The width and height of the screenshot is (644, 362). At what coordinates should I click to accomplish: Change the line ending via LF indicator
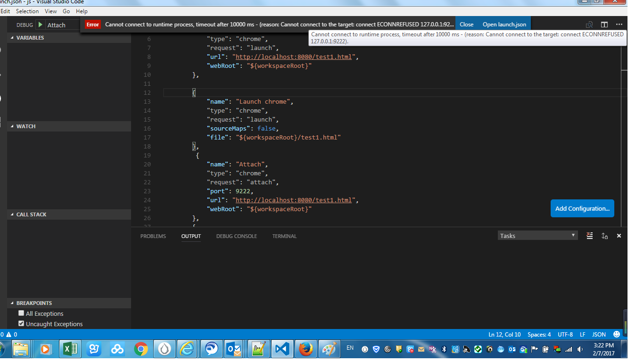coord(583,335)
